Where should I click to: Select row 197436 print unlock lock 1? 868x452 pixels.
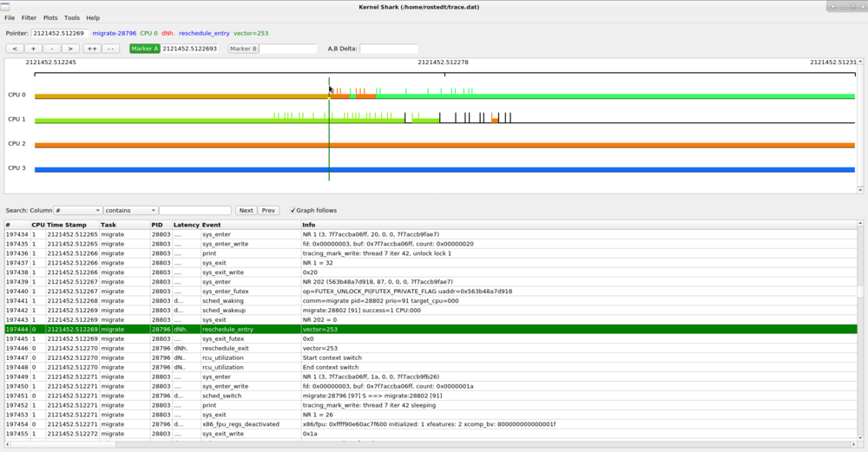pos(431,253)
